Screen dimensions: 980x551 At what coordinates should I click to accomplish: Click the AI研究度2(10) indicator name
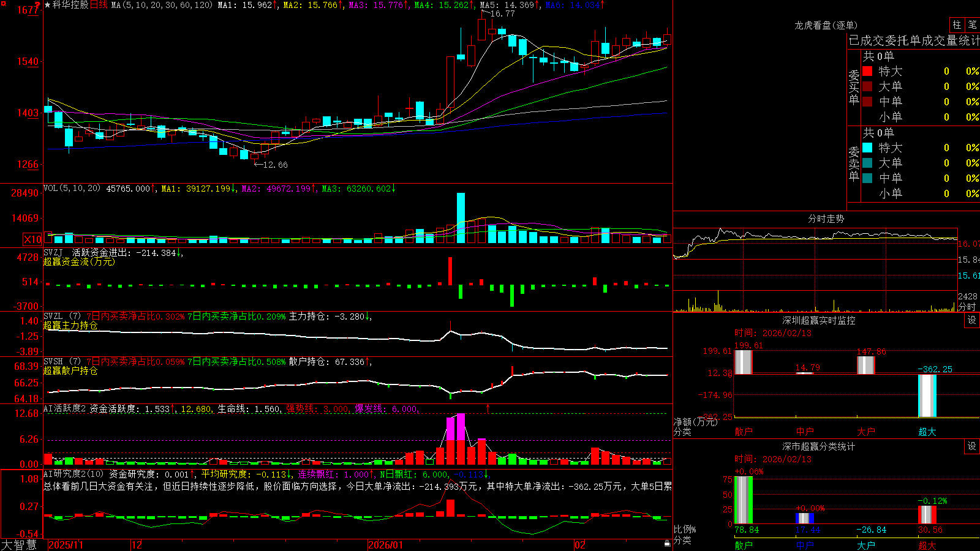click(x=73, y=474)
